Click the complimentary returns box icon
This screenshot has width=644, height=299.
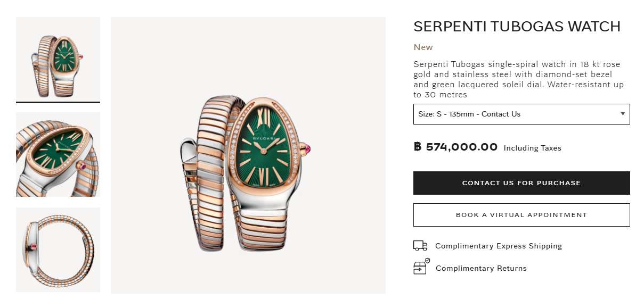click(x=421, y=267)
